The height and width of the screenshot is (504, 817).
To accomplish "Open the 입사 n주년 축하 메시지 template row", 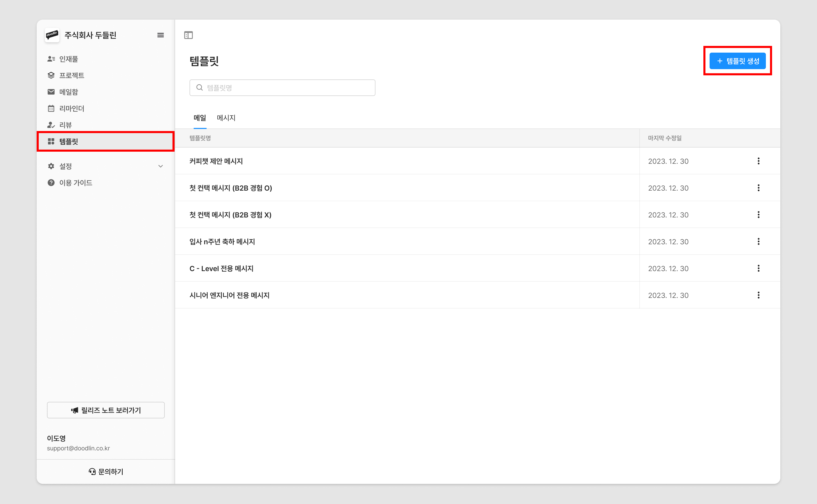I will coord(222,242).
